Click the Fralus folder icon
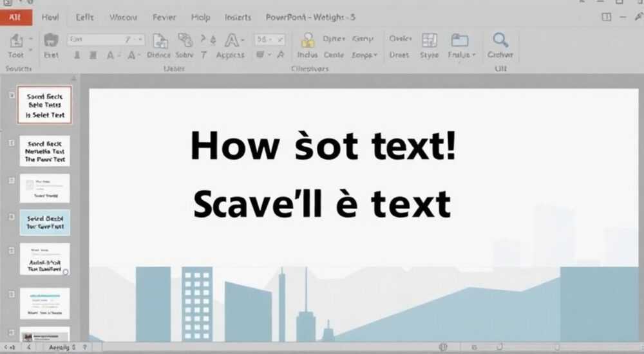Screen dimensions: 644x354 460,41
